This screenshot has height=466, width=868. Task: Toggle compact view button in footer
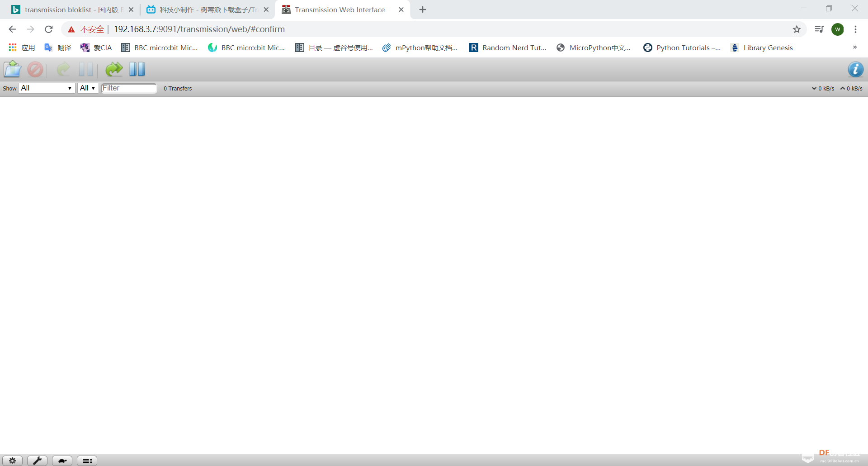point(87,461)
